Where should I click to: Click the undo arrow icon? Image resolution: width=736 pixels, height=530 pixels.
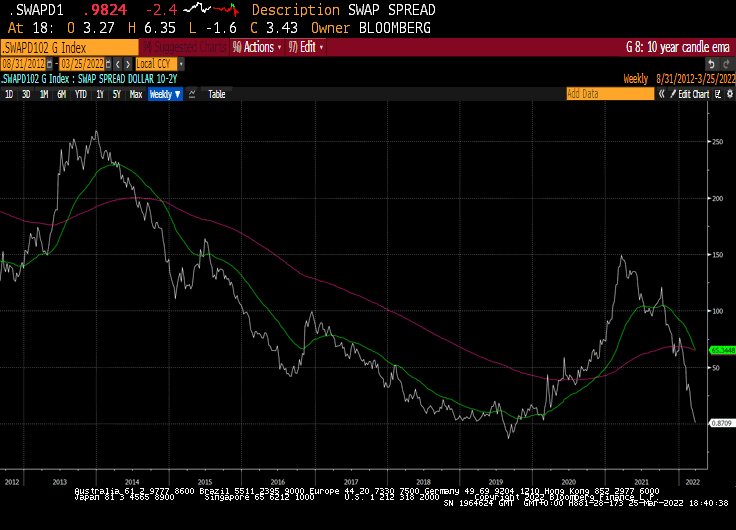tap(712, 64)
